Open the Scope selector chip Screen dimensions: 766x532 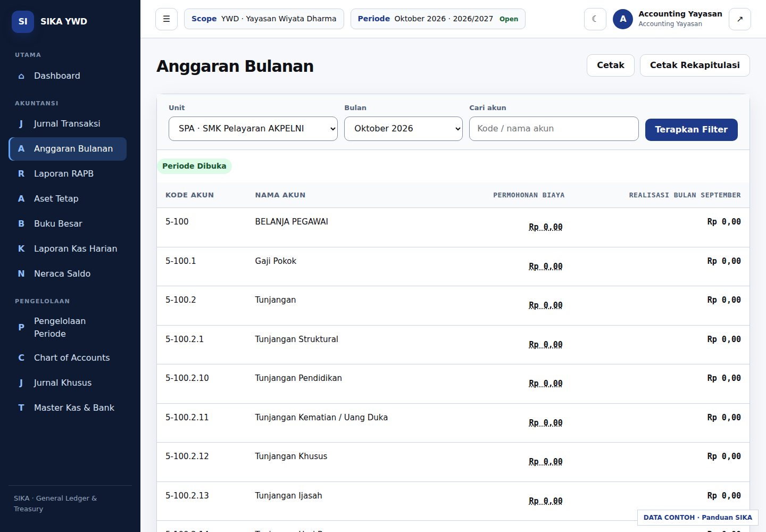pyautogui.click(x=264, y=19)
